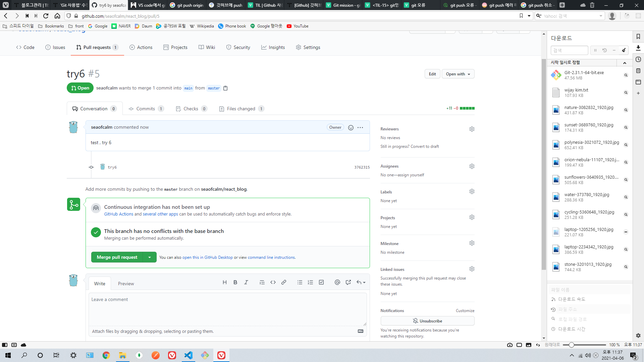Apply bold formatting in the comment editor
The image size is (644, 362).
tap(235, 282)
